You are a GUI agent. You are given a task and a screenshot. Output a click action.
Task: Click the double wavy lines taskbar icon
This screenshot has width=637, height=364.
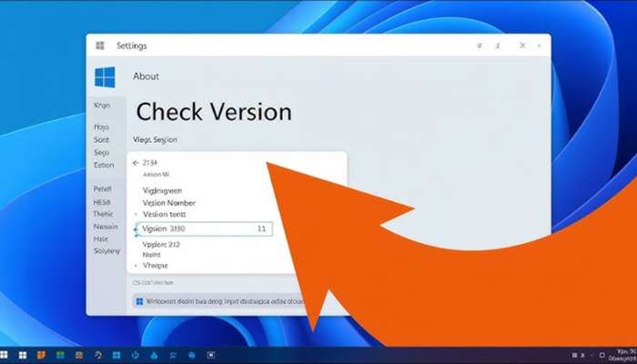coord(173,356)
